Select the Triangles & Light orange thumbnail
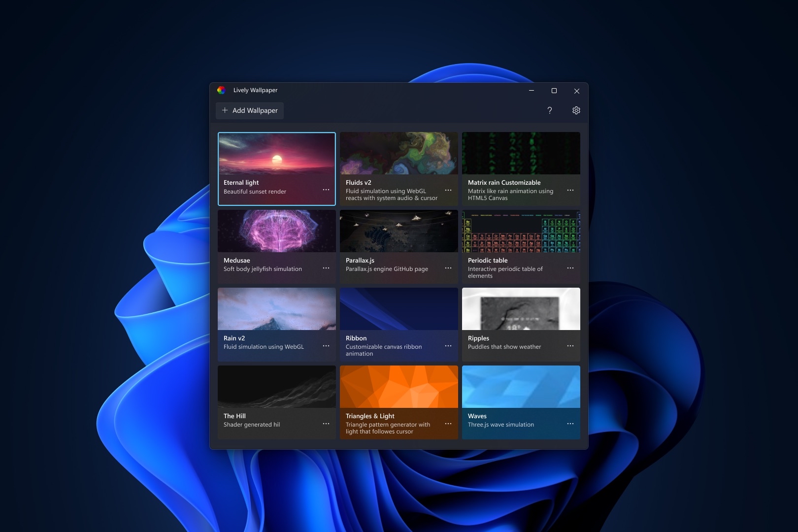 tap(399, 387)
